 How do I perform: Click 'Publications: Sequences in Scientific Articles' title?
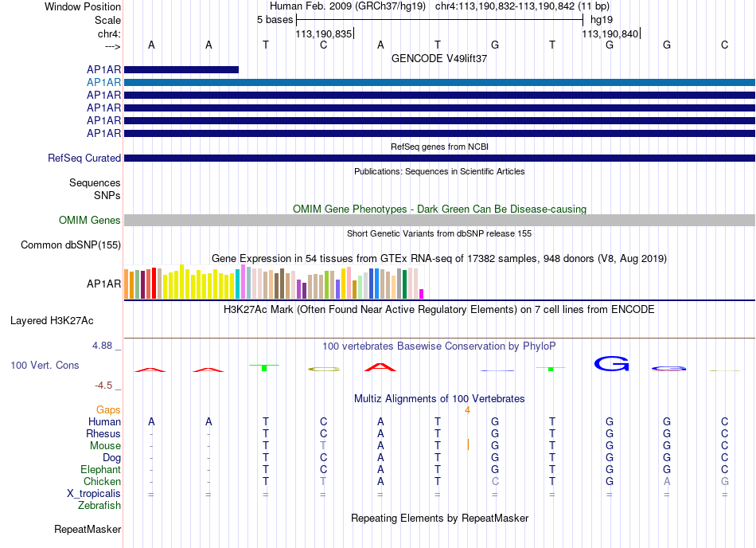pyautogui.click(x=439, y=171)
